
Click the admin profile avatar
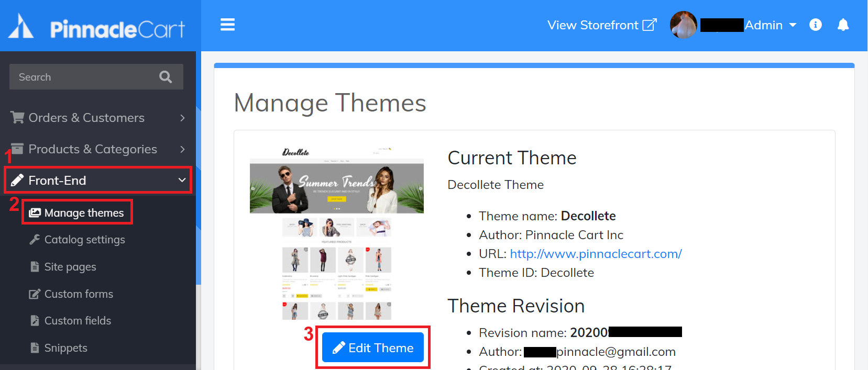click(x=684, y=25)
